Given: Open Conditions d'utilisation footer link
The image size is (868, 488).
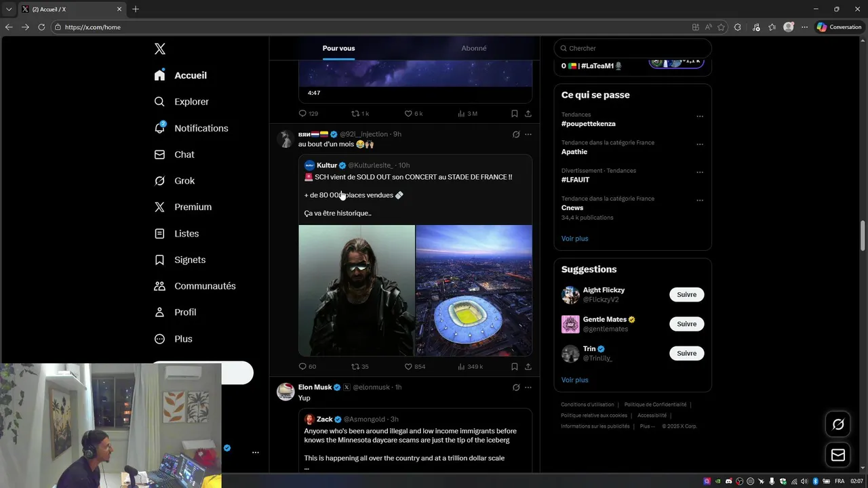Looking at the screenshot, I should point(587,405).
